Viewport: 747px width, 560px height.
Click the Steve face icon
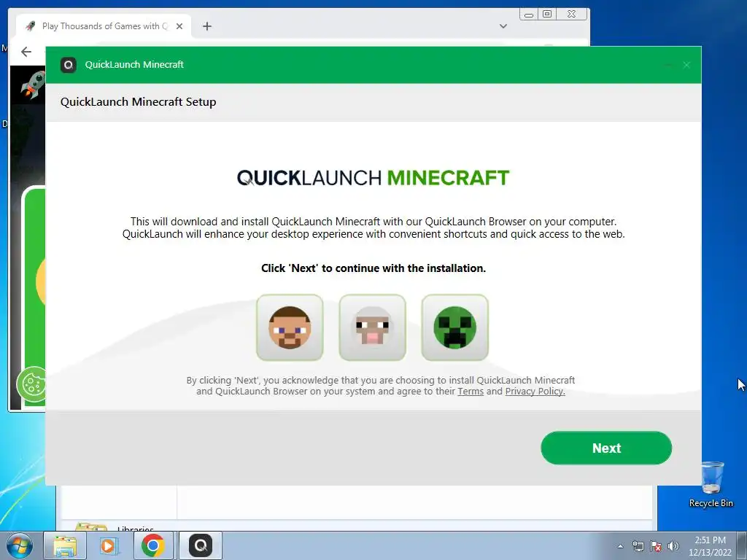[290, 327]
